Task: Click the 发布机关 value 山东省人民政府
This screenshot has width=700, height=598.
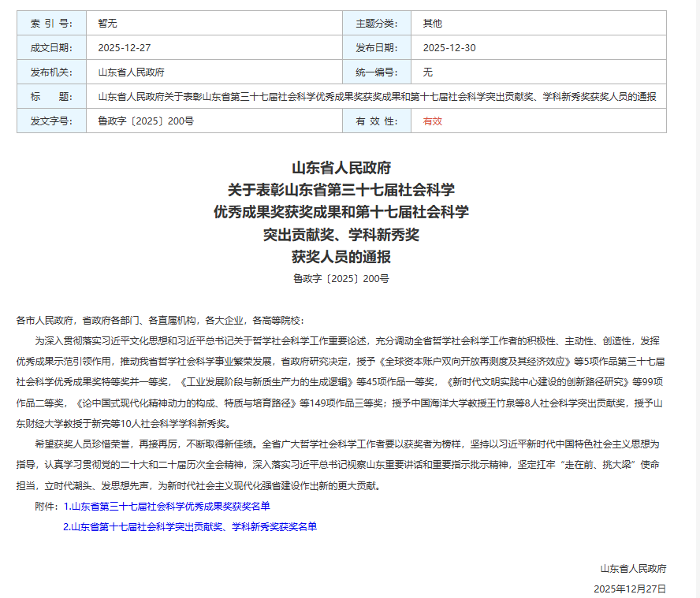Action: point(131,72)
